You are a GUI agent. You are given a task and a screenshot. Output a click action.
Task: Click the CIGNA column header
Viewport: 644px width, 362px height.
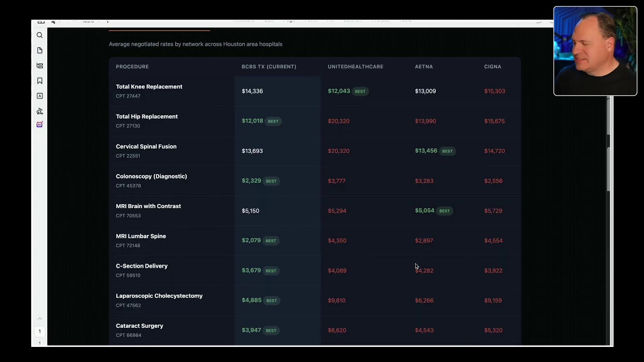click(x=493, y=66)
